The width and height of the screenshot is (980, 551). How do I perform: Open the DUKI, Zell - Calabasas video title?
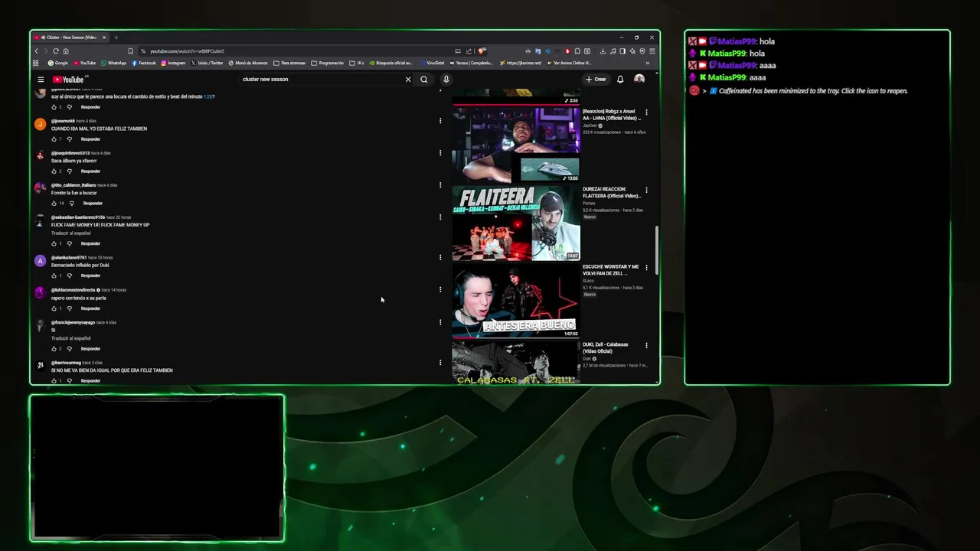pos(605,347)
